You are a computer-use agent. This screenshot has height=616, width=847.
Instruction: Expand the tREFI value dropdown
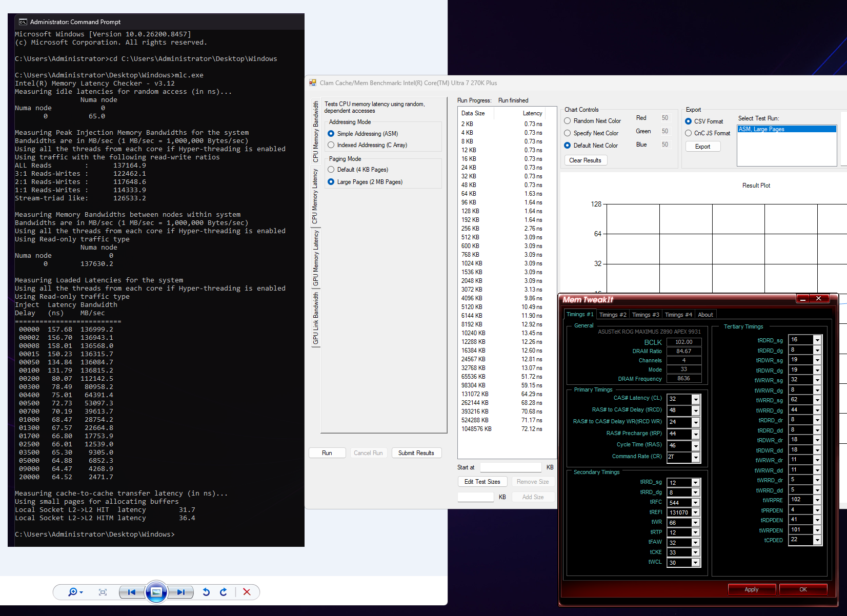point(696,512)
